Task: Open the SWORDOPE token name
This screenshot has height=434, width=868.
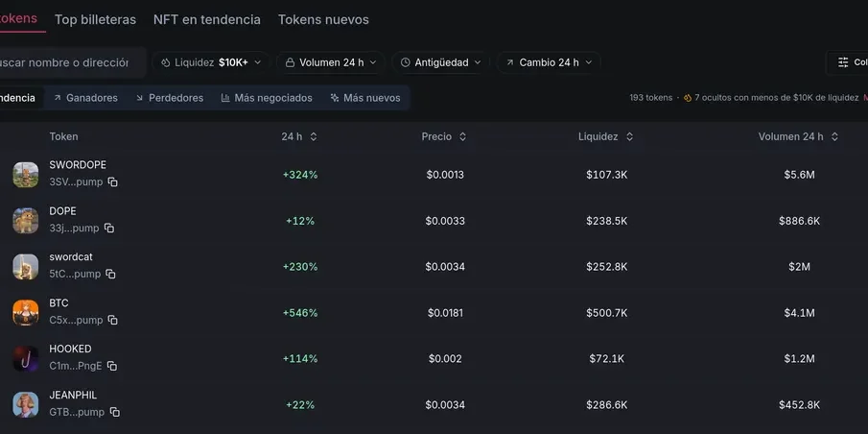Action: [x=78, y=164]
